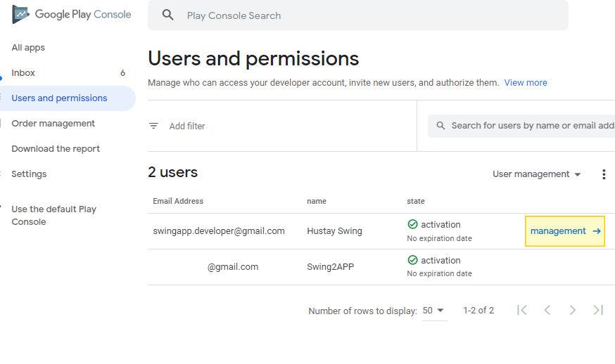This screenshot has height=364, width=615.
Task: Go to the next page of users
Action: pyautogui.click(x=573, y=310)
